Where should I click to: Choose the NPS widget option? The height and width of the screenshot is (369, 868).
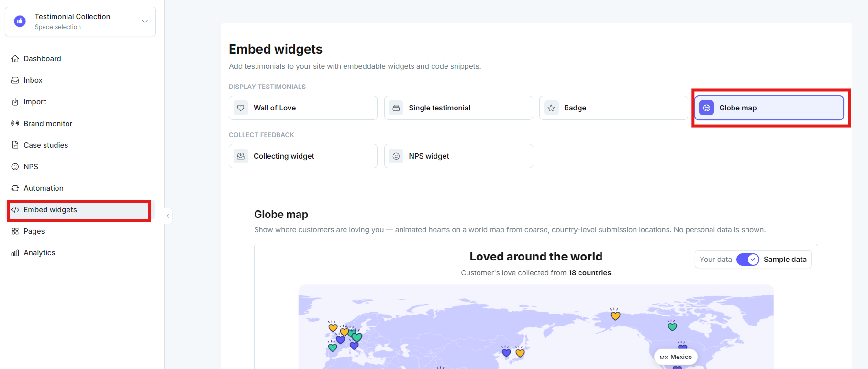point(458,156)
